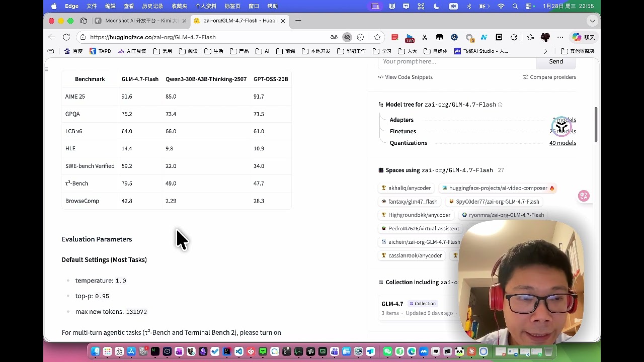This screenshot has width=644, height=362.
Task: Switch to the Moonshot AI Kimi tab
Action: tap(140, 21)
